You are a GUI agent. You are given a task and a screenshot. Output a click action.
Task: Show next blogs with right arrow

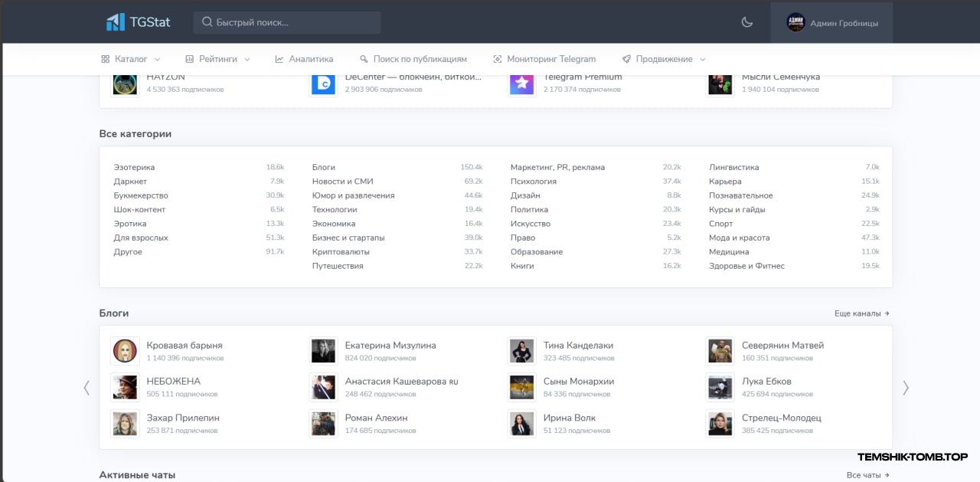click(x=906, y=388)
